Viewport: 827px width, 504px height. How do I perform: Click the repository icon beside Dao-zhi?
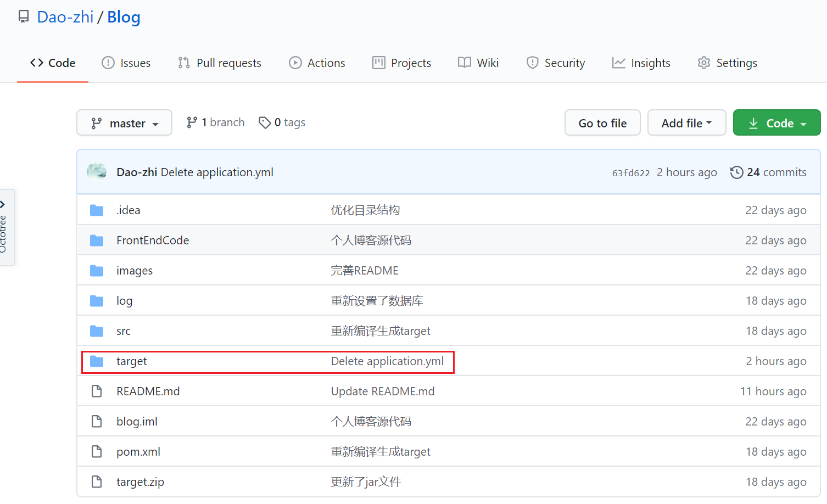coord(24,17)
